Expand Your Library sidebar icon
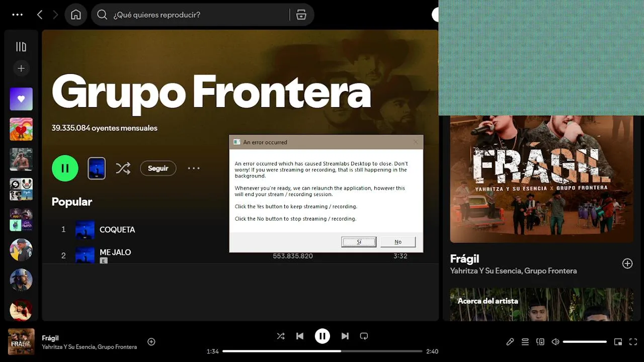This screenshot has height=362, width=644. coord(21,47)
